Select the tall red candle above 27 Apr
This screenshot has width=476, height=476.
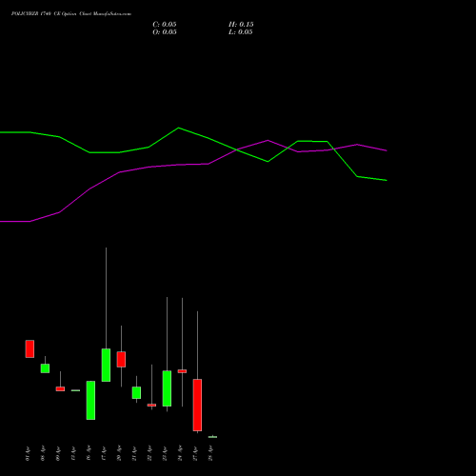(197, 405)
